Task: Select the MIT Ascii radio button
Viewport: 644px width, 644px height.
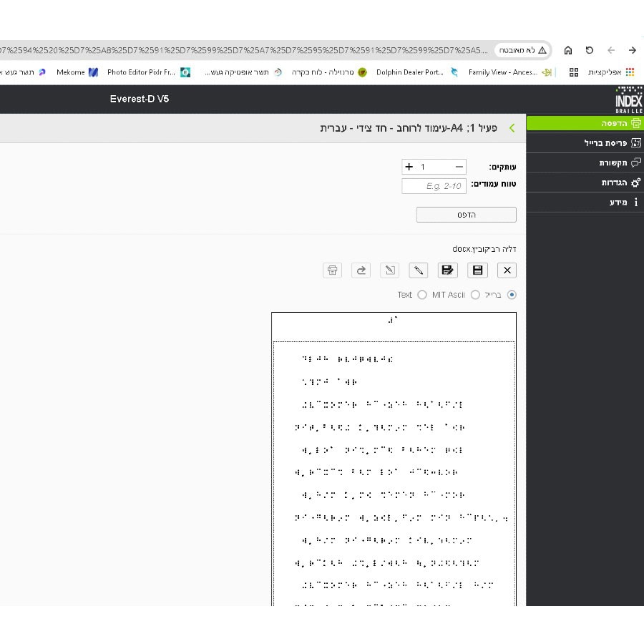Action: pos(475,295)
